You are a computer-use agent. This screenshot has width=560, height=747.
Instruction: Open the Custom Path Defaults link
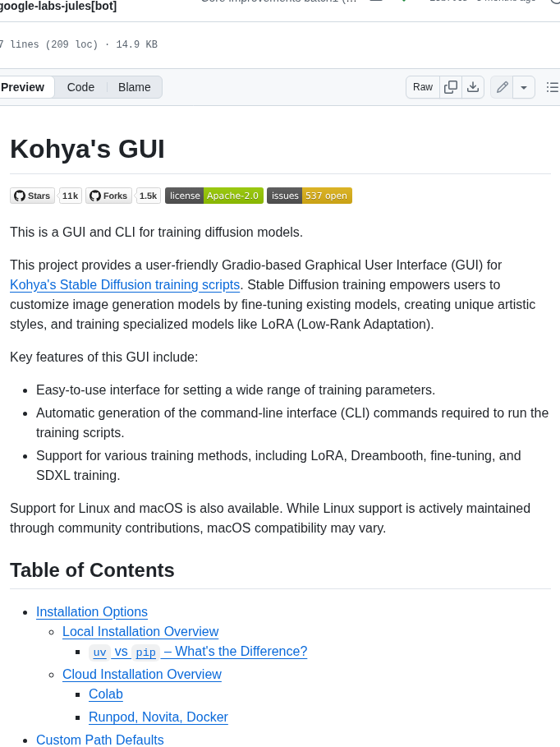99,740
